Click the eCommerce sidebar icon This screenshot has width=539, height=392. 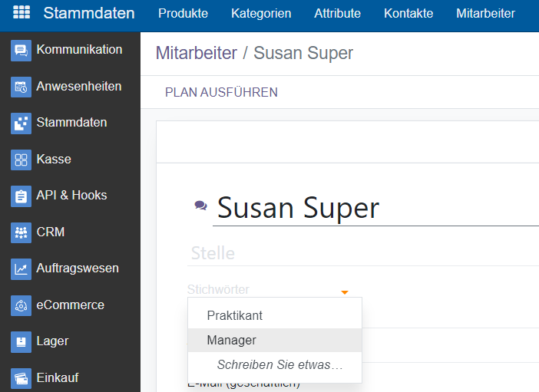tap(21, 305)
